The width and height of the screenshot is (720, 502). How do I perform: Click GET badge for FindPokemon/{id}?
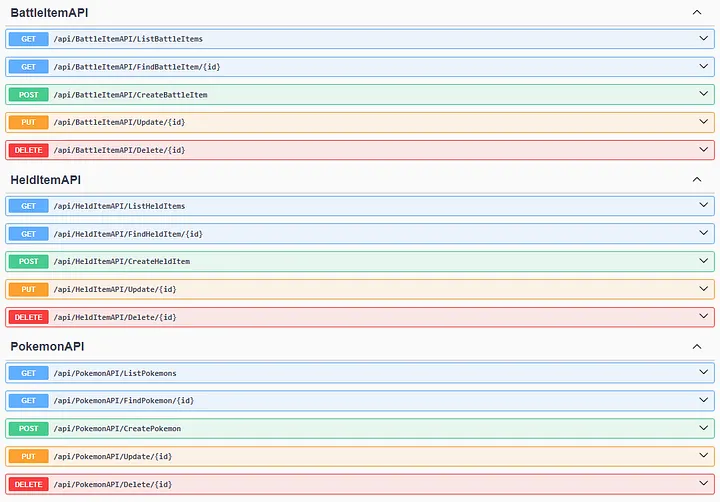(x=28, y=400)
